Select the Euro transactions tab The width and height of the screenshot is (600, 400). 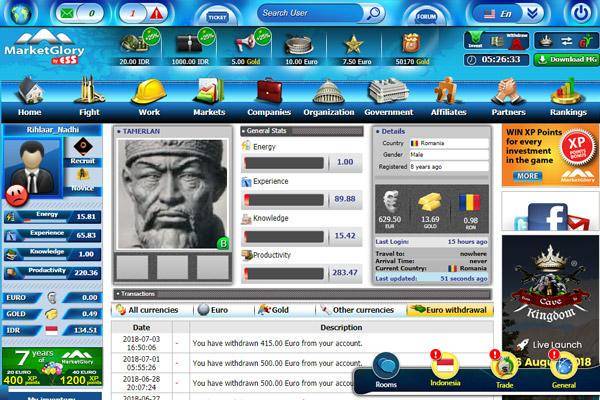(x=214, y=310)
